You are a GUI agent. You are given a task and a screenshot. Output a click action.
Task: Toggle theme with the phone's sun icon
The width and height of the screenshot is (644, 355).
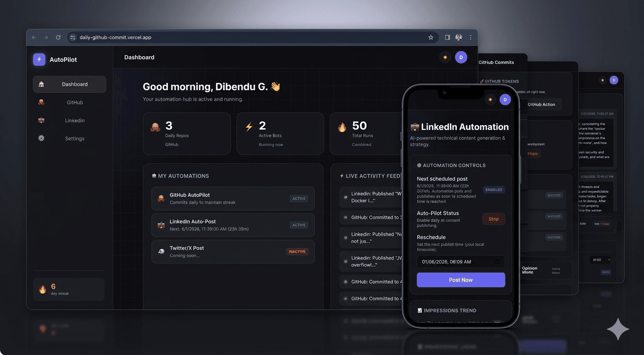pyautogui.click(x=490, y=99)
